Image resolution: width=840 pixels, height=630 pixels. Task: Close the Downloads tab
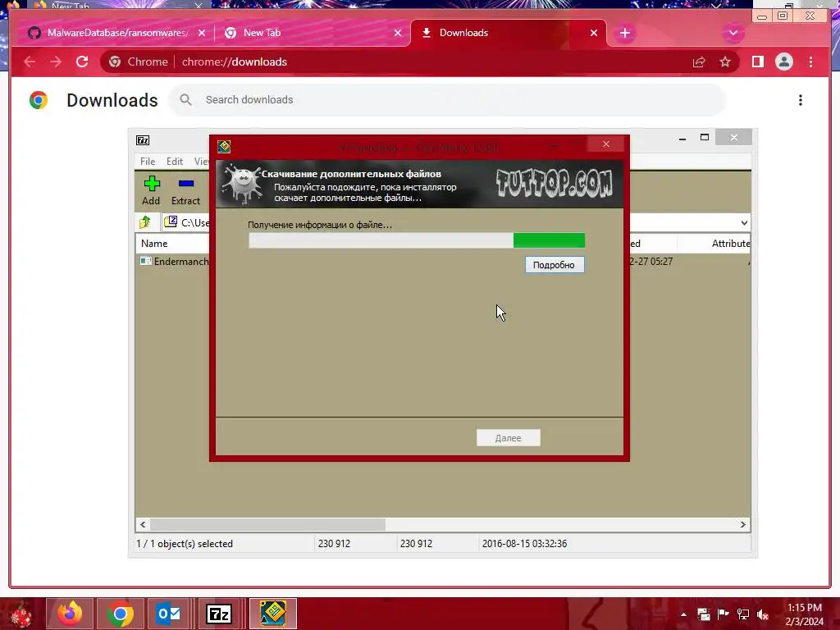click(594, 33)
